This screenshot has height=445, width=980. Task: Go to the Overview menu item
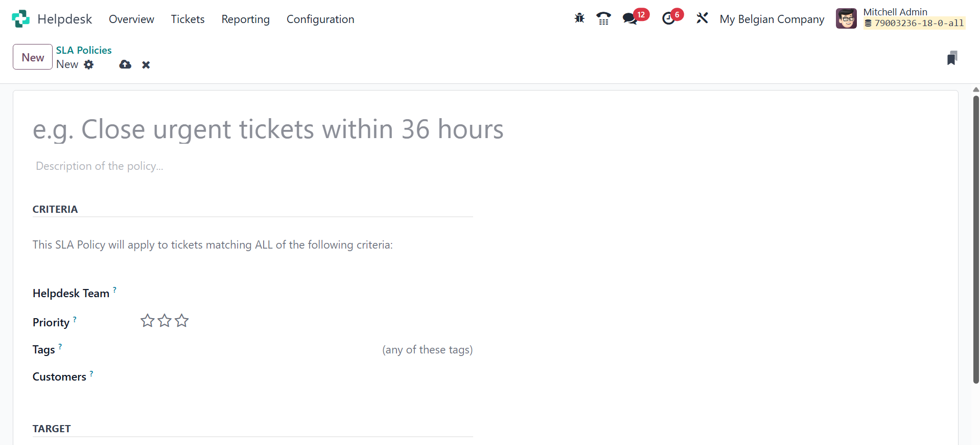[x=131, y=19]
